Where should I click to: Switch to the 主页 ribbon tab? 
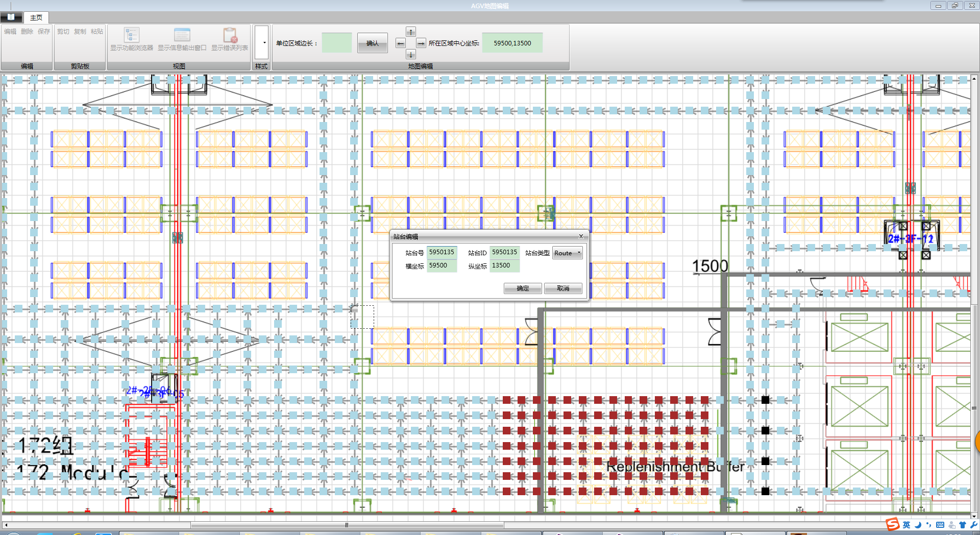tap(36, 18)
